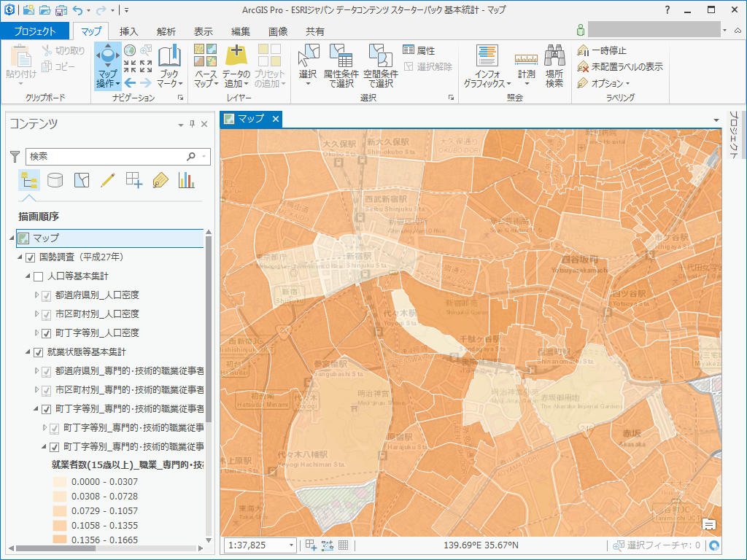Activate the 選択 select tool

pyautogui.click(x=309, y=66)
